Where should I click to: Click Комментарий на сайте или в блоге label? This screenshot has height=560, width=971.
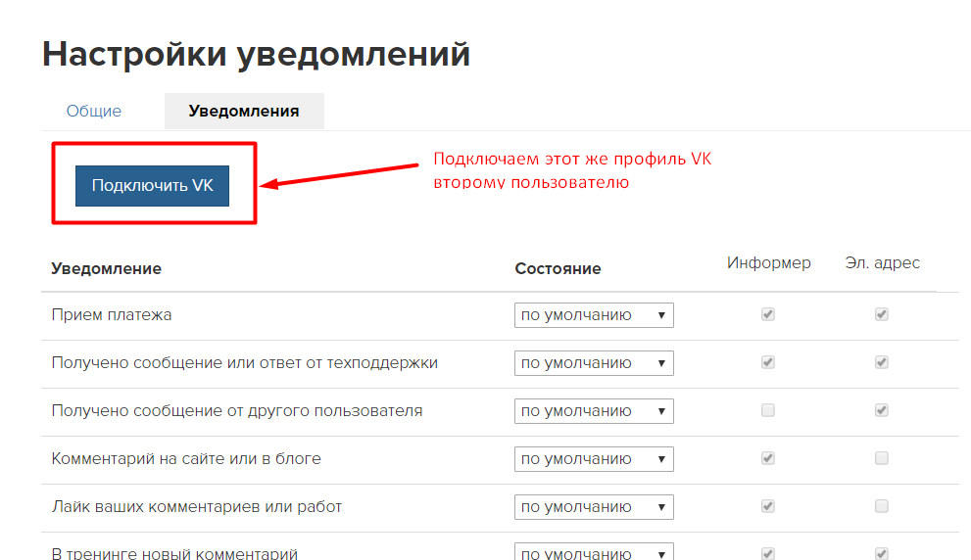tap(186, 458)
